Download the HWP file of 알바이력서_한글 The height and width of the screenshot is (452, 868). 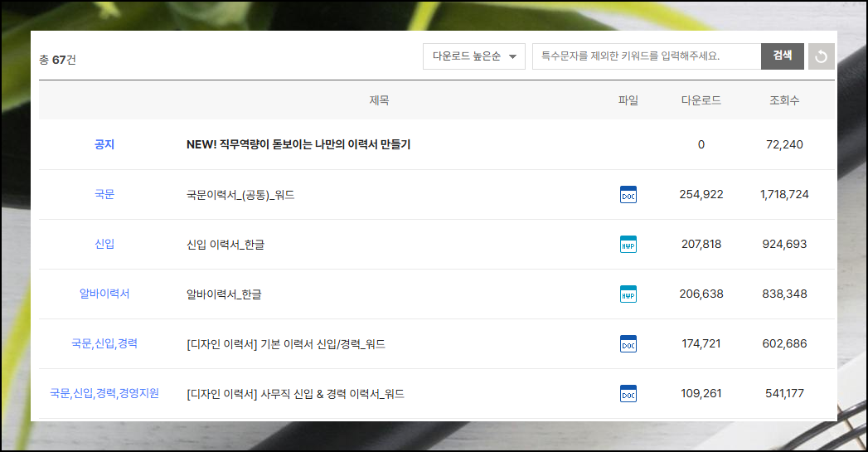pos(628,294)
